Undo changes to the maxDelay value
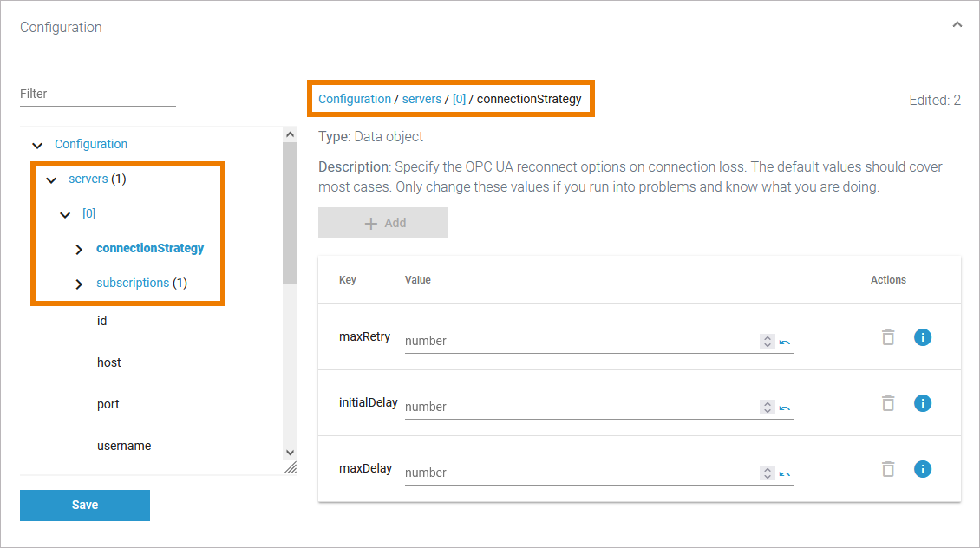This screenshot has height=548, width=980. point(785,473)
